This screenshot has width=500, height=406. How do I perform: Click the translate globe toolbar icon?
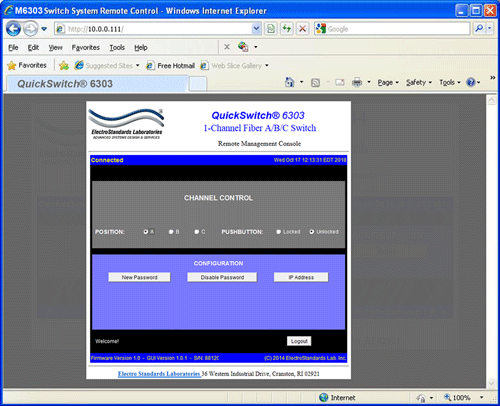click(243, 47)
